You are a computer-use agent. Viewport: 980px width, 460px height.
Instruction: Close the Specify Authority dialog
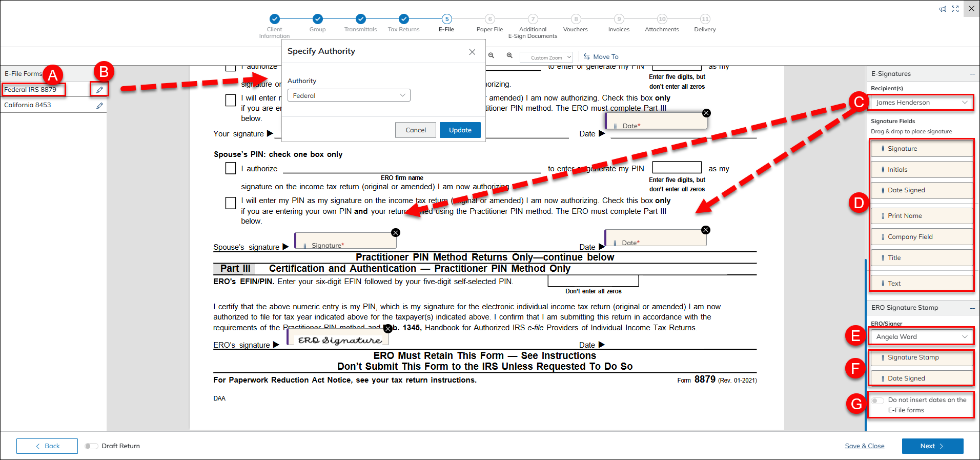tap(472, 52)
